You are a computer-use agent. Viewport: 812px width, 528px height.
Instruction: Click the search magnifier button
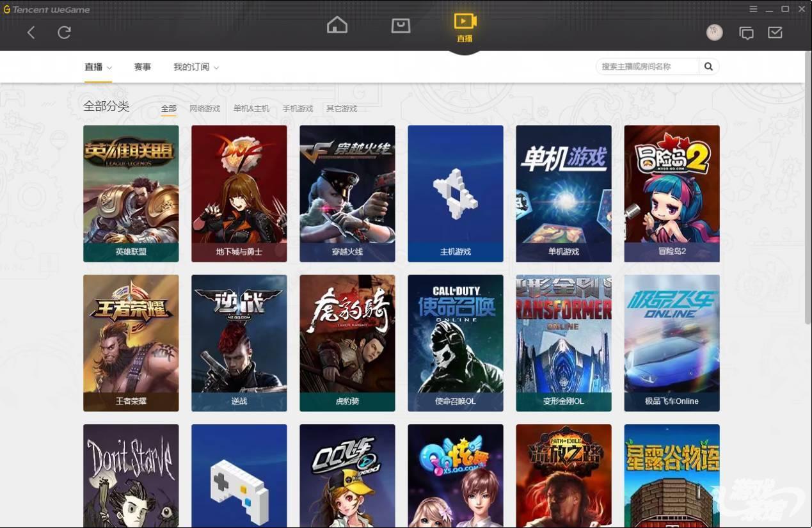pyautogui.click(x=709, y=67)
